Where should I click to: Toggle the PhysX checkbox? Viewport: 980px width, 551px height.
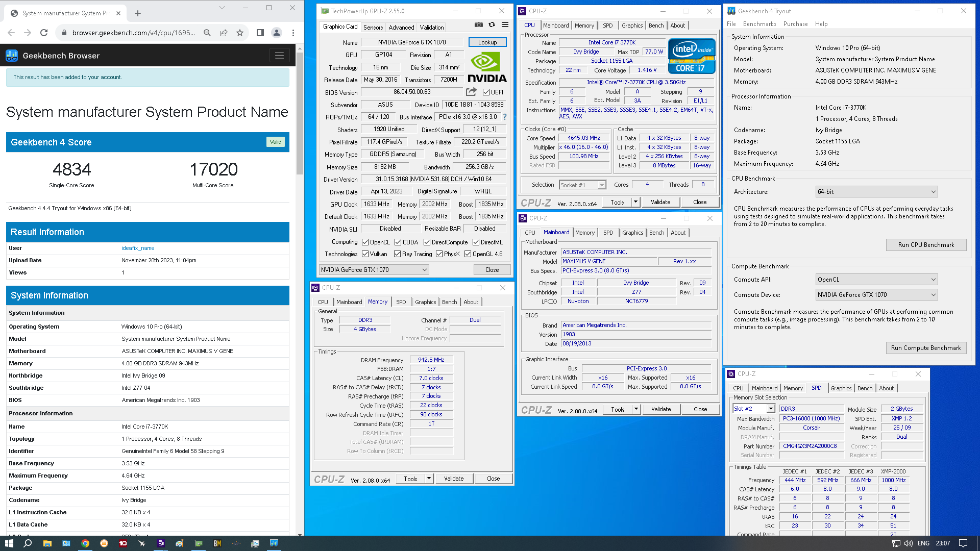point(439,254)
